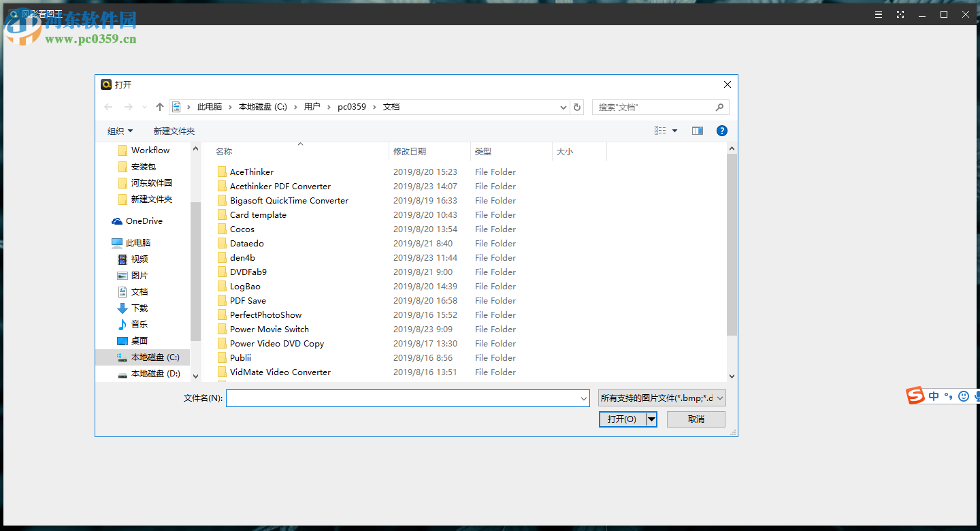Click the scroll down arrow of file list
This screenshot has width=980, height=531.
coord(732,376)
